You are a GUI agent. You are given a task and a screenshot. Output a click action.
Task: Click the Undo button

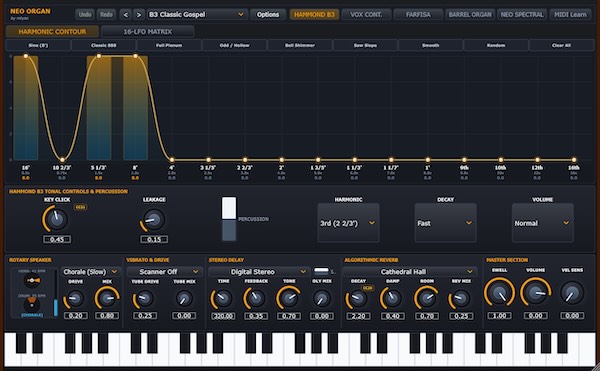click(85, 15)
